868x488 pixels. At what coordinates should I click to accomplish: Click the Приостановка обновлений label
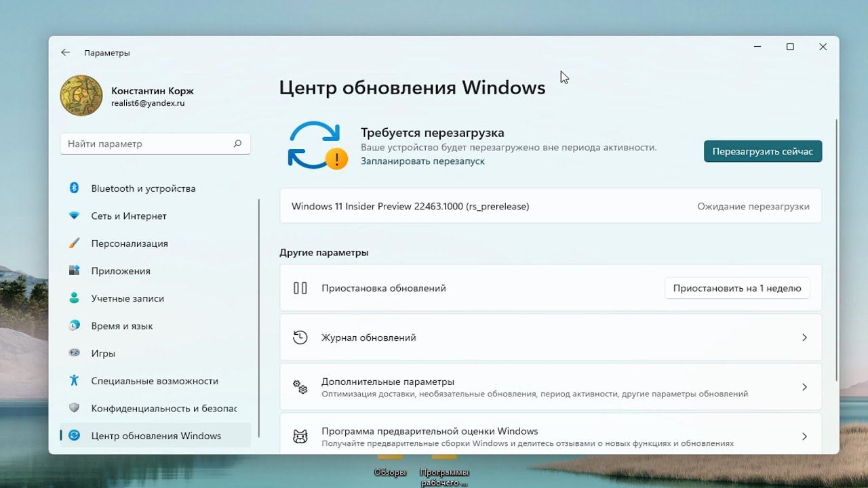(x=384, y=288)
